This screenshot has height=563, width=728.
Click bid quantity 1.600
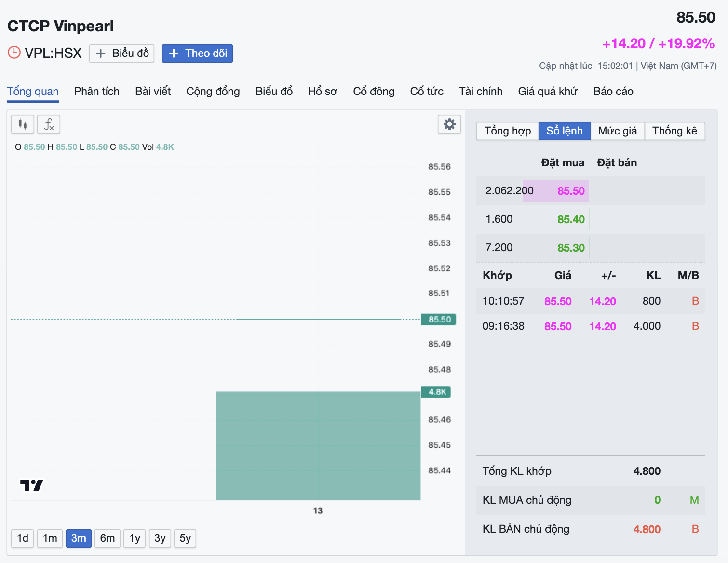[499, 219]
